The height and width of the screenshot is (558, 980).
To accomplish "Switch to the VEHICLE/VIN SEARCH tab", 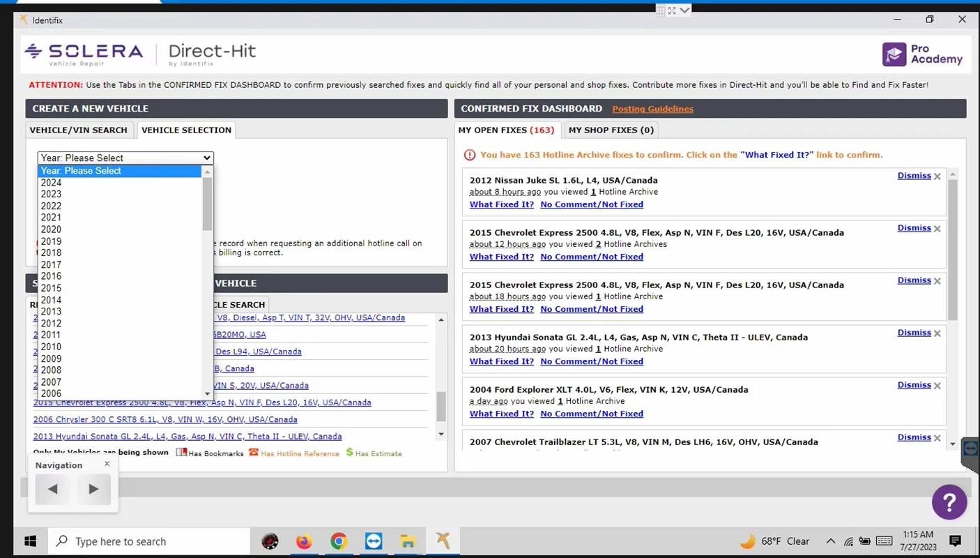I will pyautogui.click(x=78, y=130).
